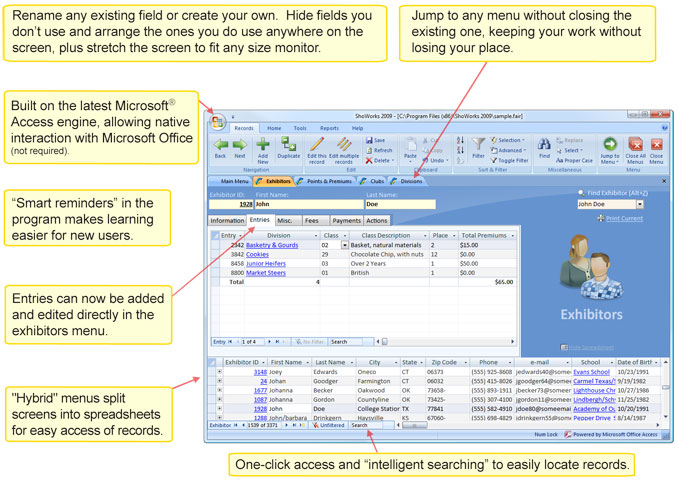Click Toggle Filter in the ribbon
The height and width of the screenshot is (481, 678).
click(x=513, y=160)
